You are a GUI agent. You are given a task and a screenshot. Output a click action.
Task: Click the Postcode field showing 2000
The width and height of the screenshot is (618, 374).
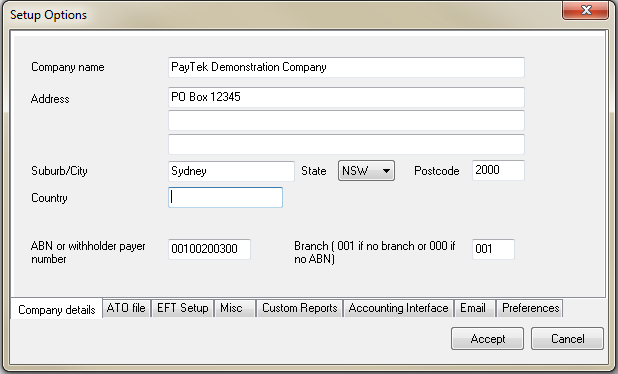(498, 170)
